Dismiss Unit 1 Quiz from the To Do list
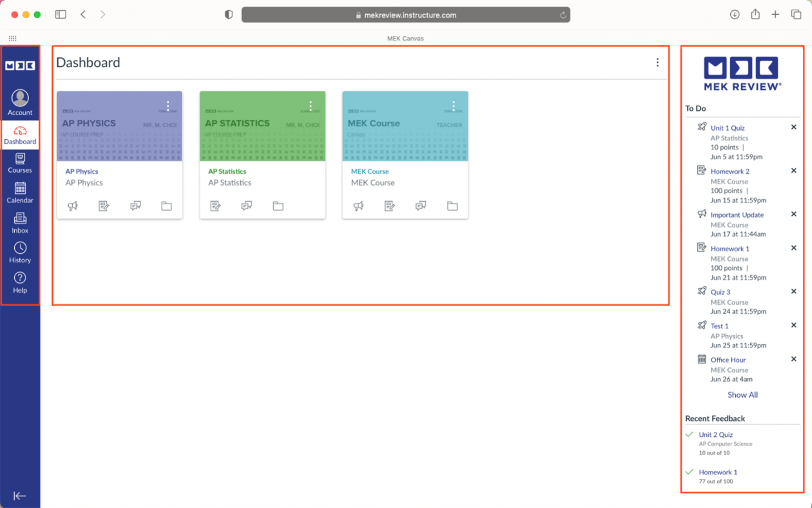Viewport: 812px width, 508px height. [x=793, y=127]
